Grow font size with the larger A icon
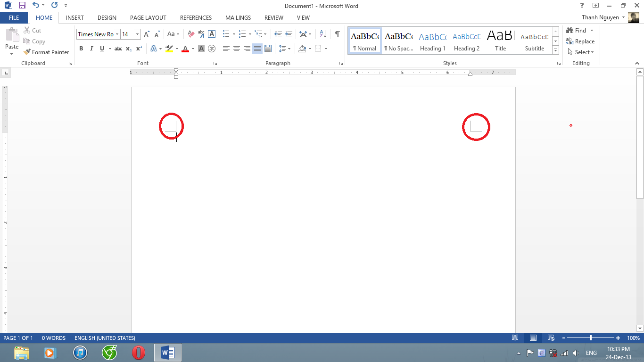Screen dimensions: 644x362 click(x=147, y=34)
